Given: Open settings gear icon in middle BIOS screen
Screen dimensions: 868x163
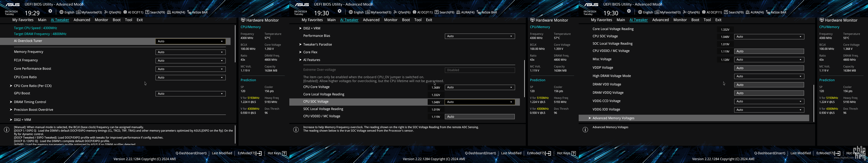Looking at the screenshot, I should pos(340,11).
